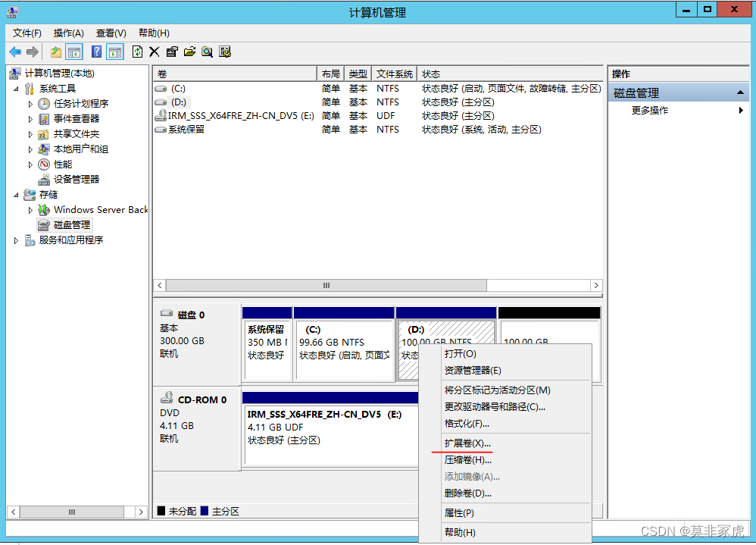This screenshot has height=545, width=756.
Task: Select Windows Server Backup tree node
Action: (101, 210)
